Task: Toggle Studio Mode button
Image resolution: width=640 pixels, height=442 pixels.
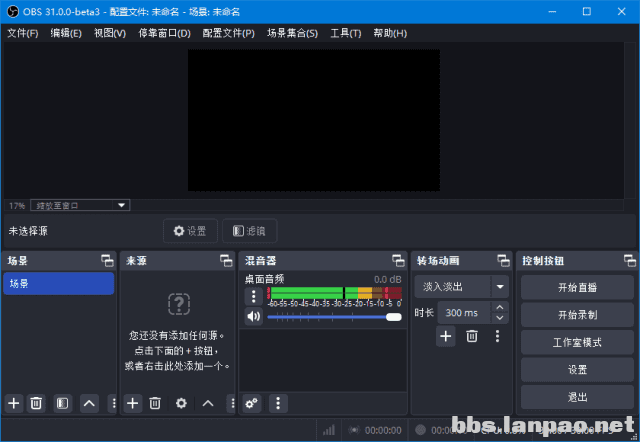Action: click(x=578, y=342)
